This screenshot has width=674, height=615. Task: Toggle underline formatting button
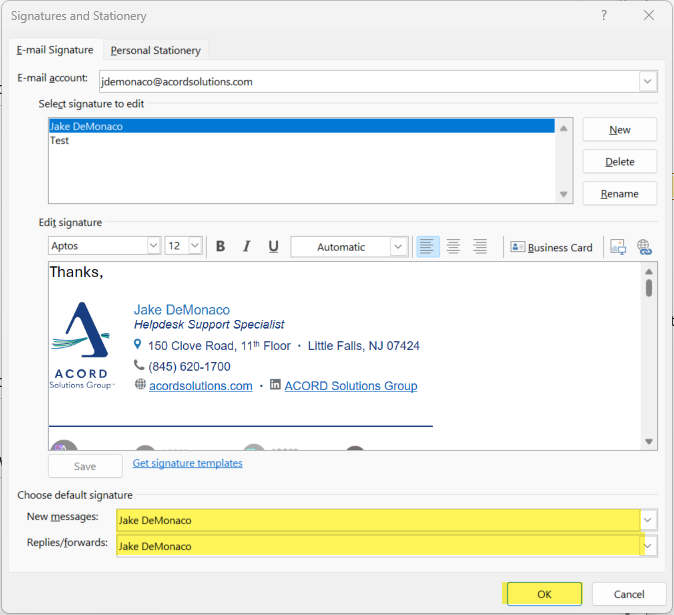272,247
